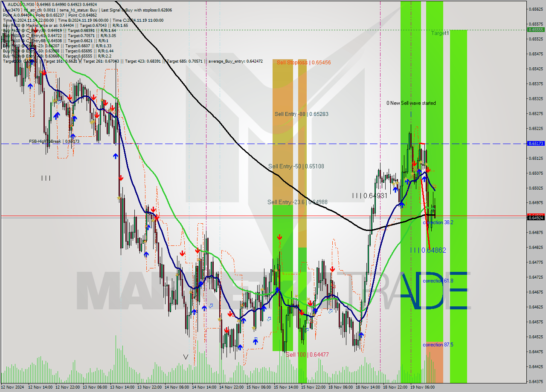This screenshot has height=392, width=546.
Task: Select the 'correction 38.2' label
Action: point(438,222)
